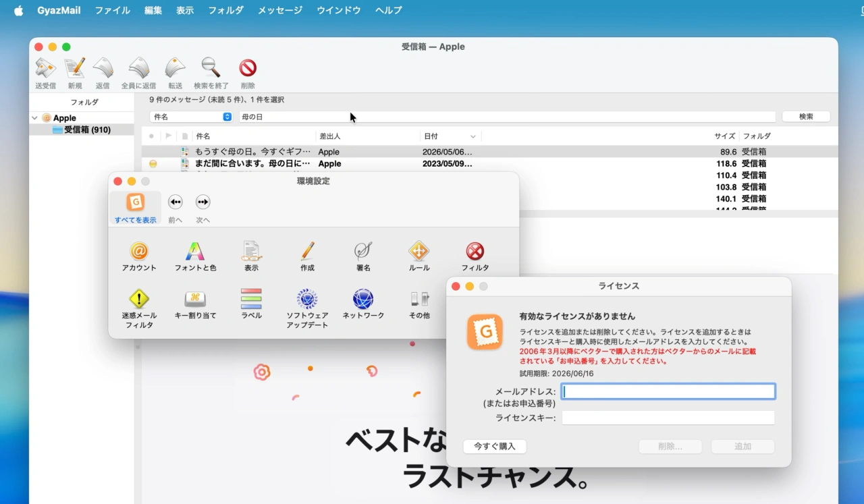The image size is (864, 504).
Task: Click 次へ forward arrow in preferences
Action: (x=202, y=202)
